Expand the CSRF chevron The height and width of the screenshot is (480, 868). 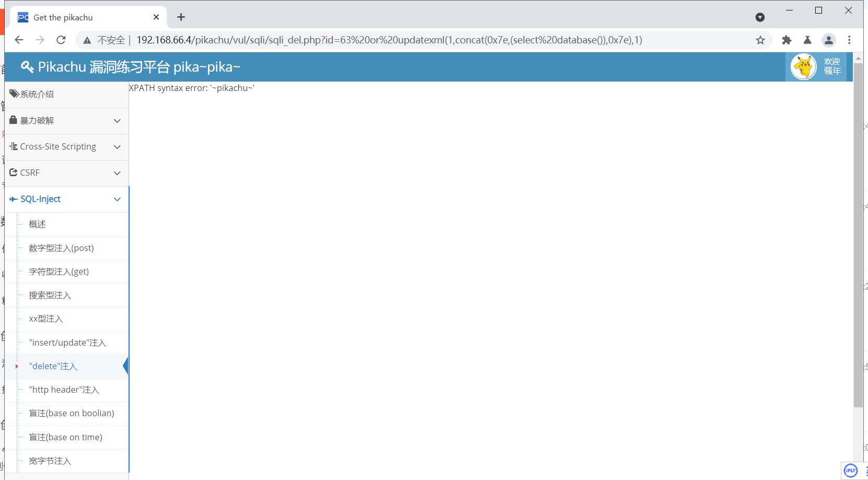117,173
